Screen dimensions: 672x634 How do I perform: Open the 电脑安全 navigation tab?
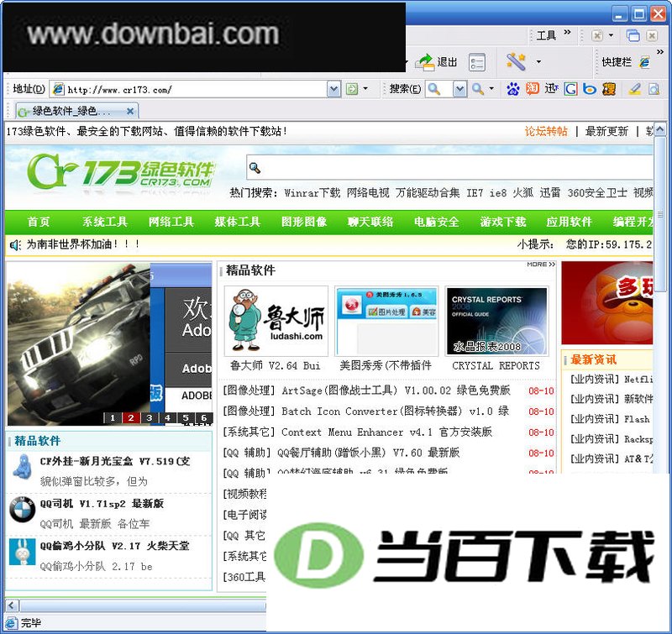click(x=437, y=222)
